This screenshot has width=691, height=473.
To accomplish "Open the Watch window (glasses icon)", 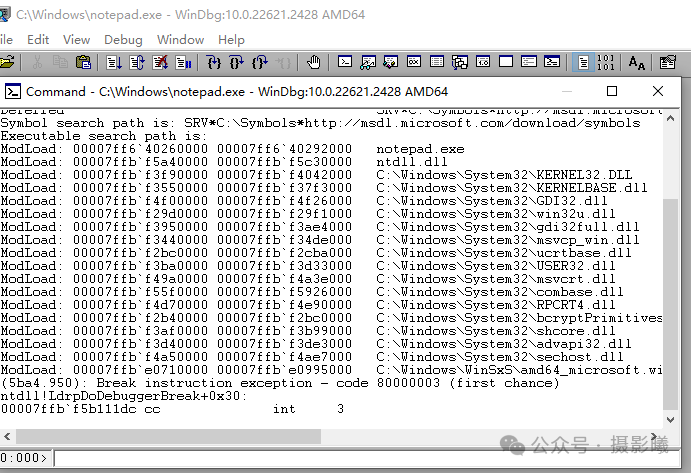I will coord(368,62).
